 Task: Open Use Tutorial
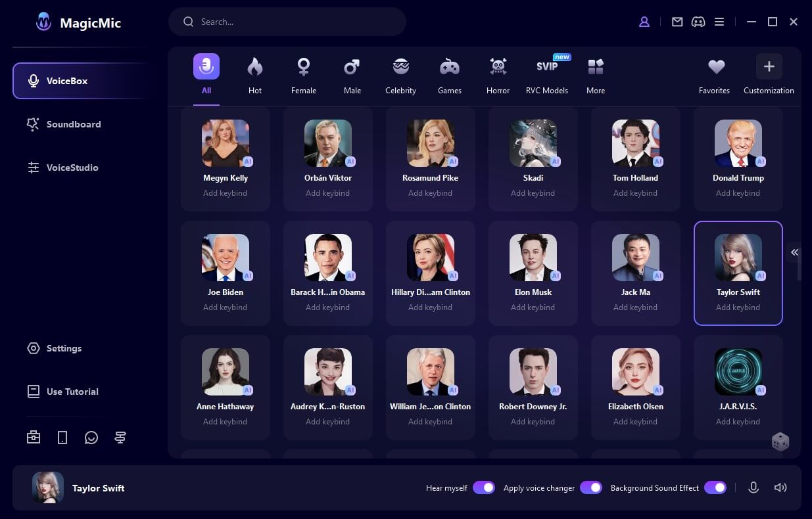71,392
